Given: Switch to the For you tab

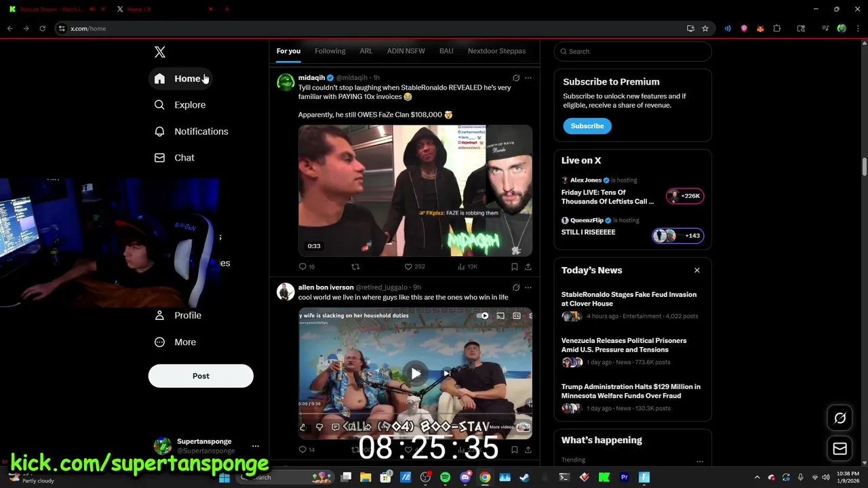Looking at the screenshot, I should point(288,52).
